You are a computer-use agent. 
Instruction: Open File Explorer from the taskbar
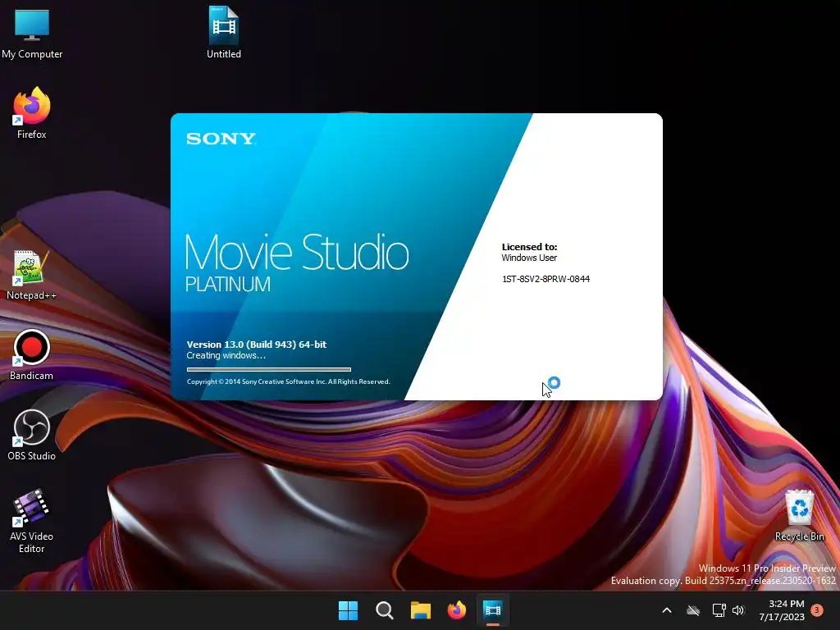[421, 610]
